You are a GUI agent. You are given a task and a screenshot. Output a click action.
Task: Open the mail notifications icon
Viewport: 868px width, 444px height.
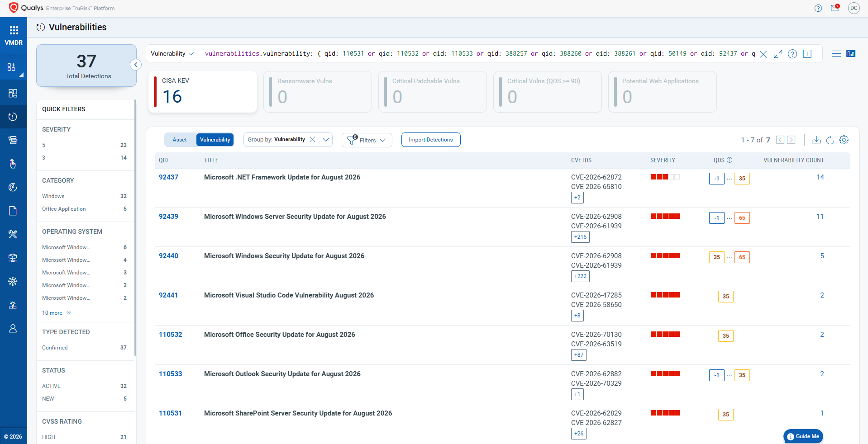pos(835,8)
